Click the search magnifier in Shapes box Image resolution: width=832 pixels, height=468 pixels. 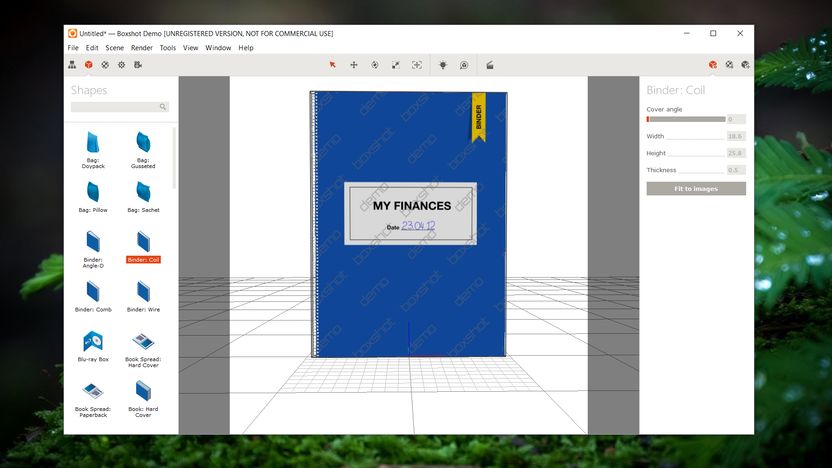(163, 107)
